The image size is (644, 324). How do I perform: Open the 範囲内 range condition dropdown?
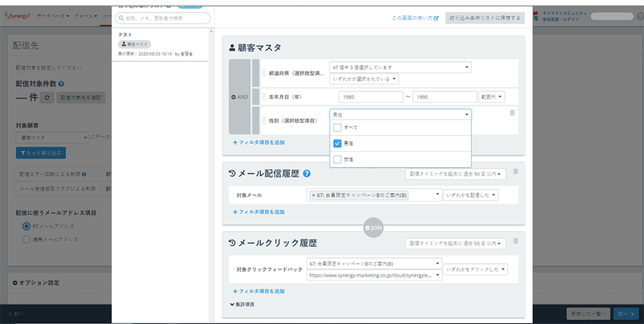[491, 97]
